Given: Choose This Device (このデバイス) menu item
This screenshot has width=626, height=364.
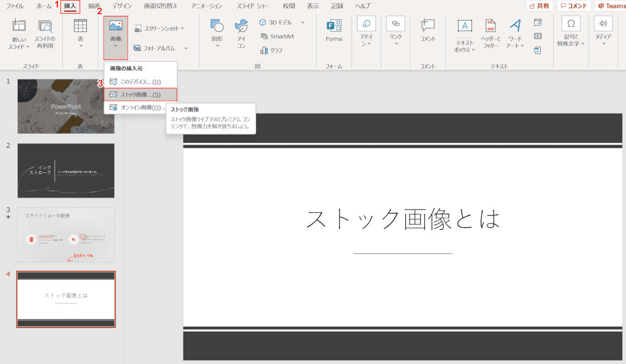Looking at the screenshot, I should [x=140, y=82].
